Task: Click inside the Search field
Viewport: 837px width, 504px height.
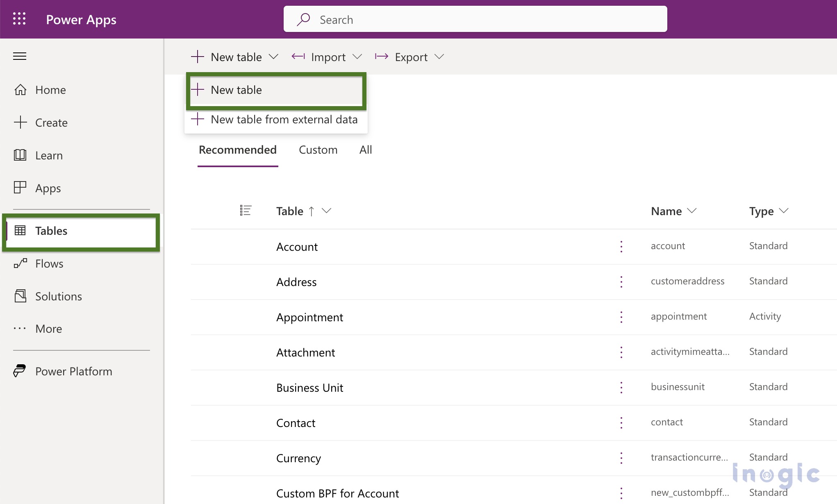Action: [475, 19]
